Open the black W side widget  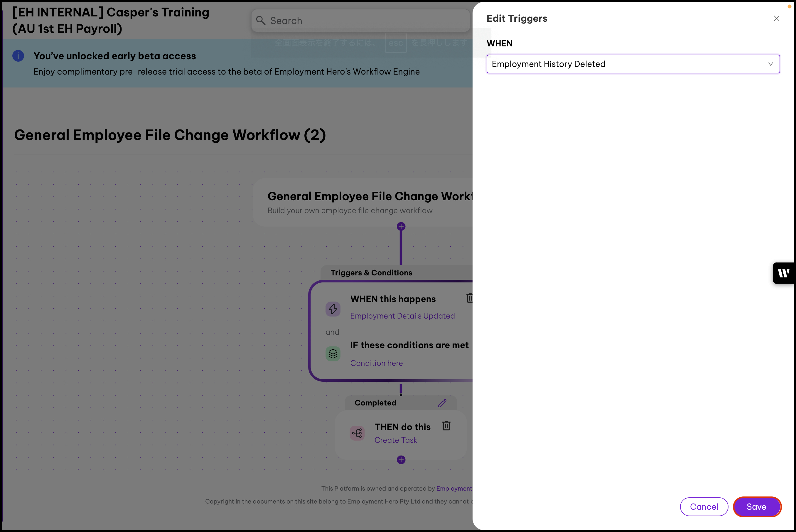click(x=783, y=273)
